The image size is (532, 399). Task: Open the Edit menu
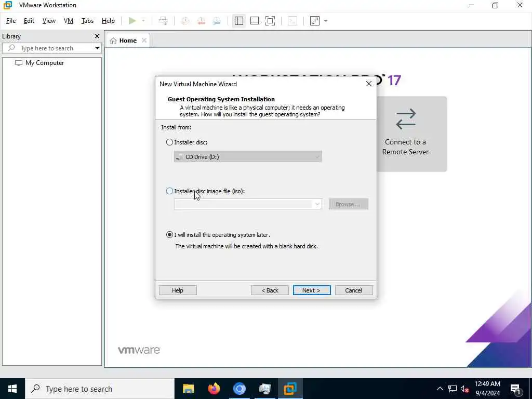[x=29, y=21]
